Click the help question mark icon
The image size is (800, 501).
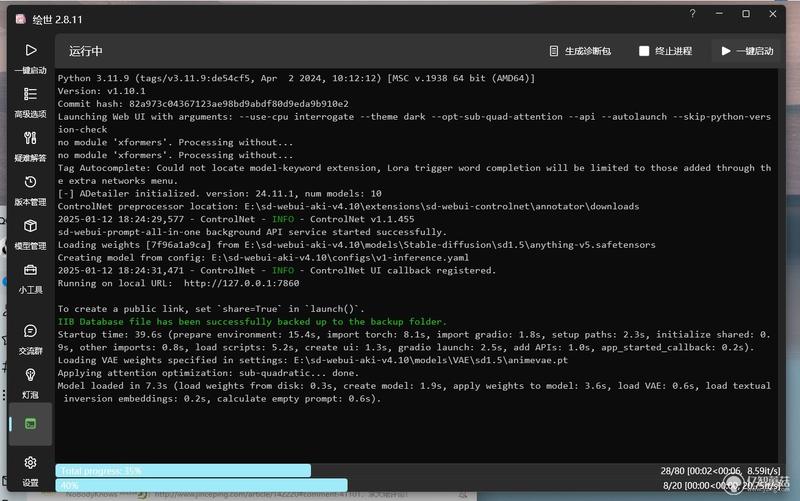click(x=692, y=14)
